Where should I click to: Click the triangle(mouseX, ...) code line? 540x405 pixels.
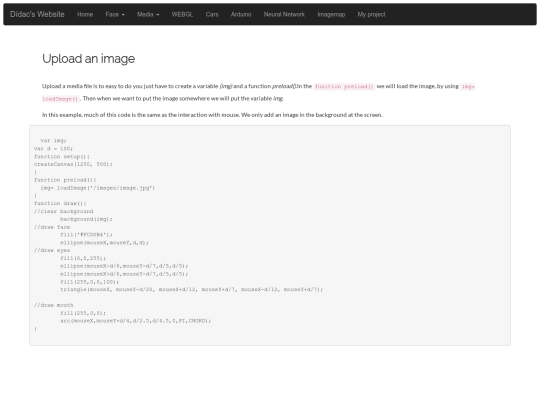point(192,289)
